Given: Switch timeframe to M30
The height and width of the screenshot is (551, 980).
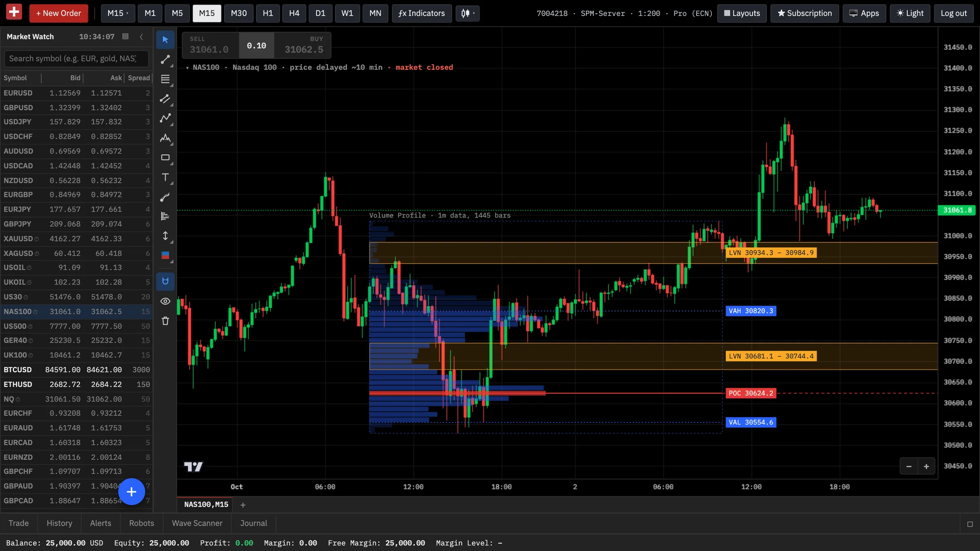Looking at the screenshot, I should click(x=239, y=13).
